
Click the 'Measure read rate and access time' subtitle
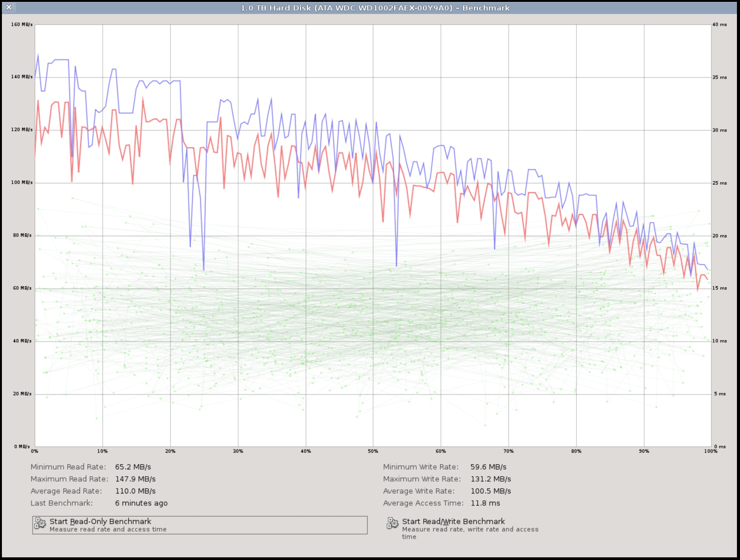coord(108,529)
